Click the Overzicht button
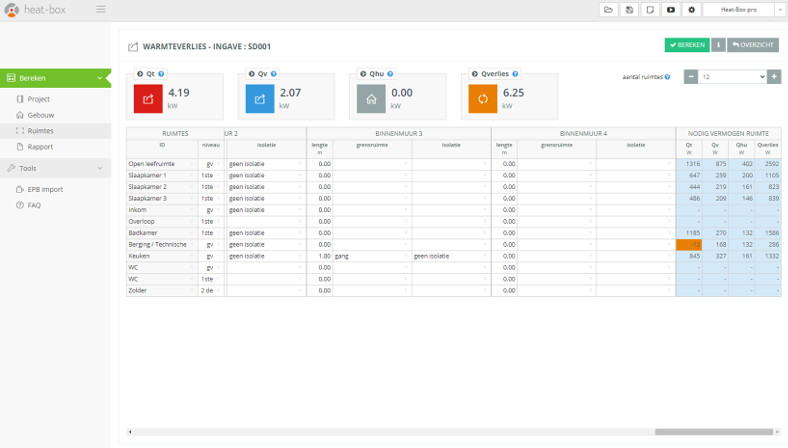Viewport: 788px width, 448px height. tap(752, 45)
